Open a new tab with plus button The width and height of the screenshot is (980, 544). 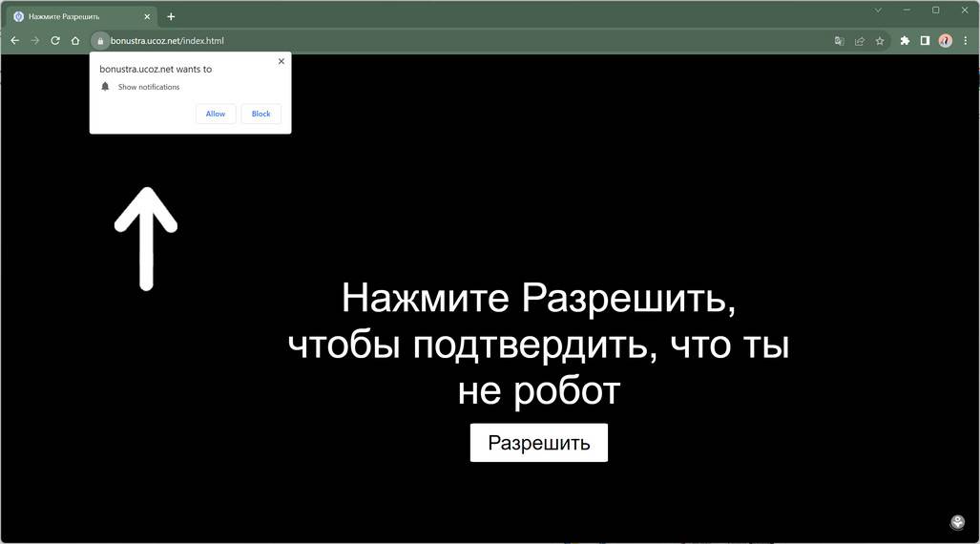click(x=171, y=17)
